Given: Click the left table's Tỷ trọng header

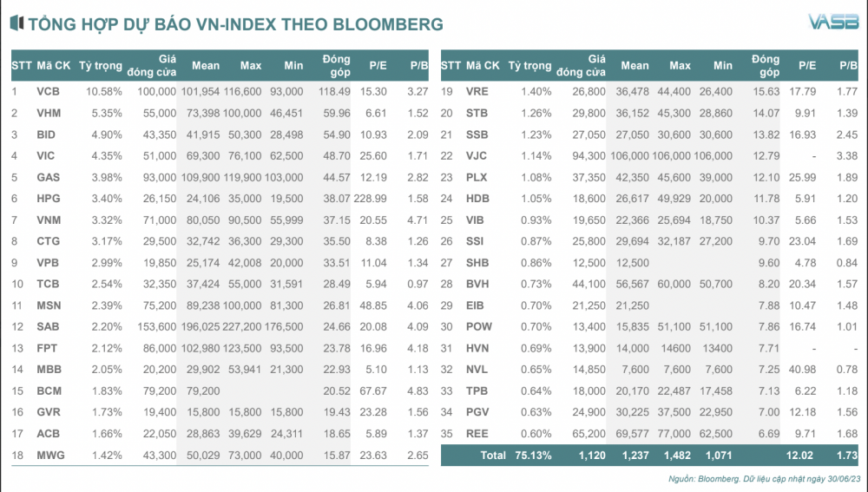Looking at the screenshot, I should pyautogui.click(x=100, y=65).
